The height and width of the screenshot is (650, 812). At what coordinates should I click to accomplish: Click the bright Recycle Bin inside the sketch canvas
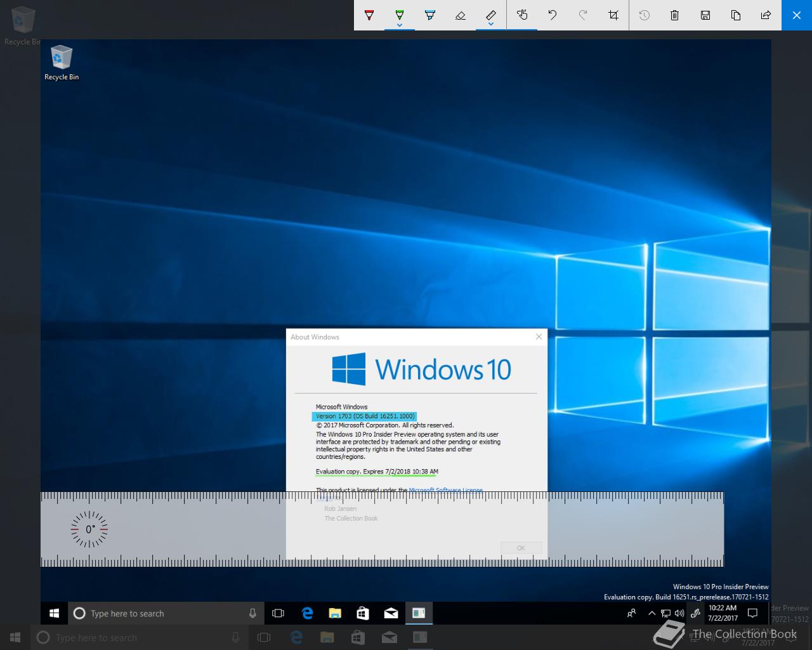click(x=62, y=62)
